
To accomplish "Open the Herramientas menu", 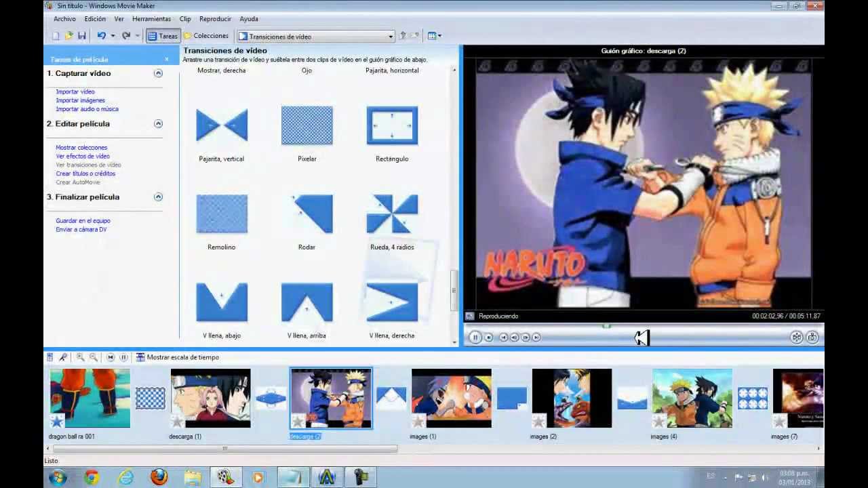I will tap(152, 19).
